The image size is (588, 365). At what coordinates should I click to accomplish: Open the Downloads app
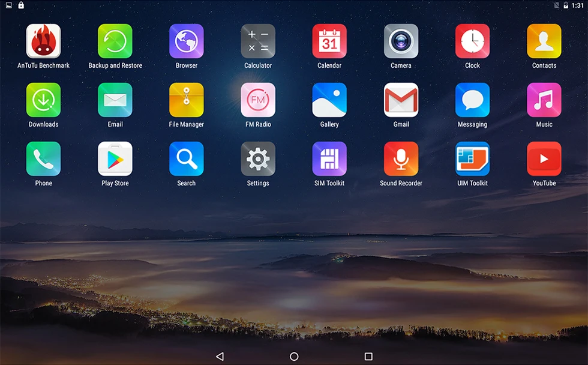(43, 100)
